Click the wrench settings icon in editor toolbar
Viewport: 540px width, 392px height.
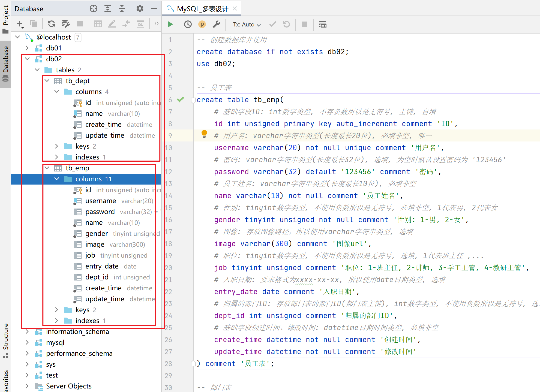(216, 25)
